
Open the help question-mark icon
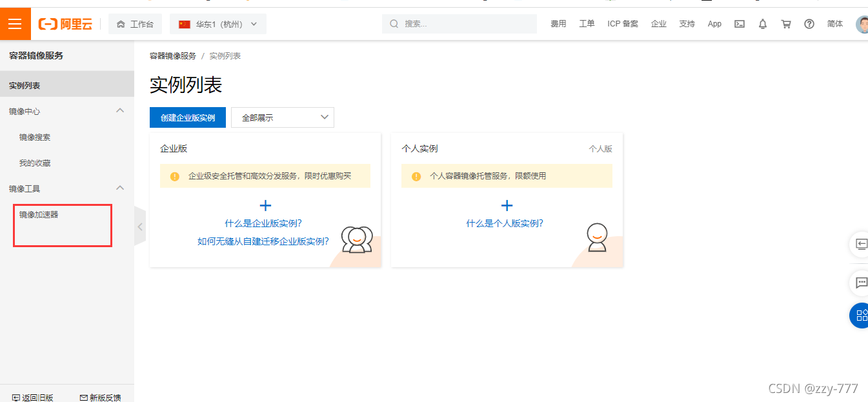(809, 23)
